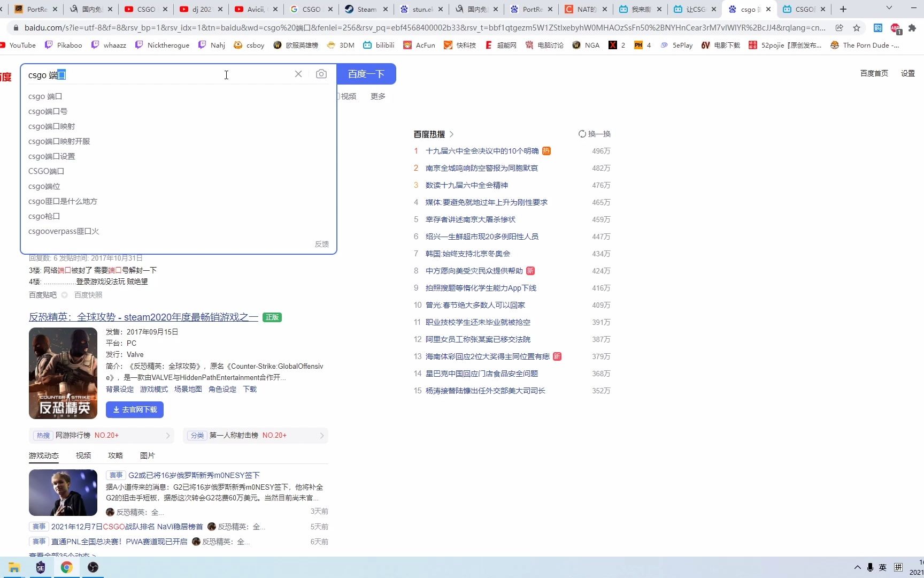
Task: Refresh hot searches with 换一换
Action: click(595, 134)
